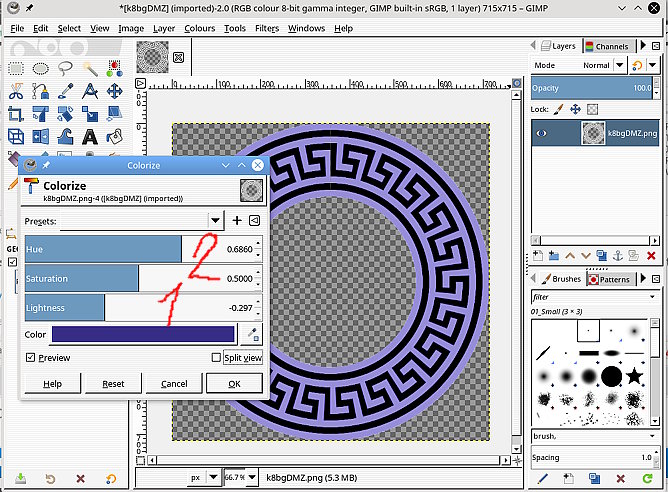The height and width of the screenshot is (492, 668).
Task: Open dropdown next to mode switch icon
Action: point(653,65)
